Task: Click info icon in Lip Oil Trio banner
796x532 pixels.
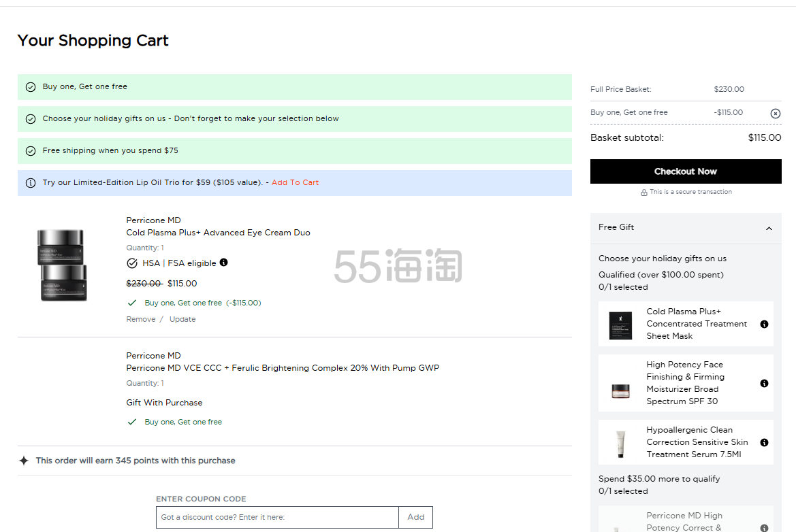Action: (31, 183)
